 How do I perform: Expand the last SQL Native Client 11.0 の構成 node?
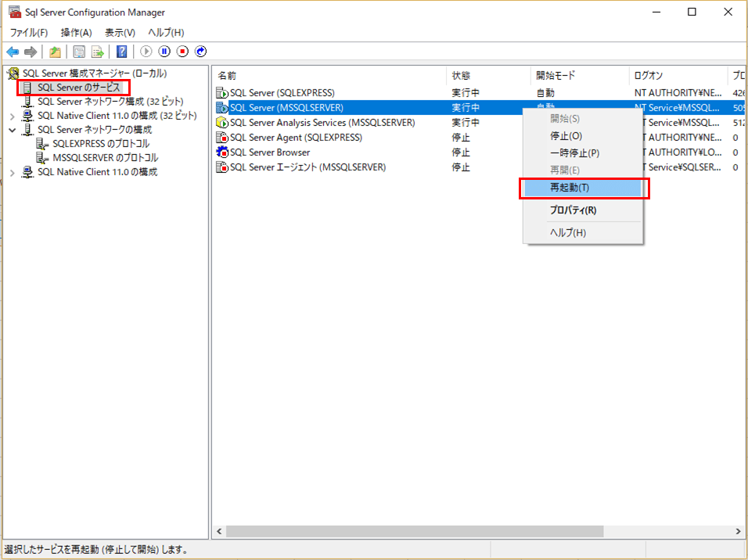(x=12, y=172)
